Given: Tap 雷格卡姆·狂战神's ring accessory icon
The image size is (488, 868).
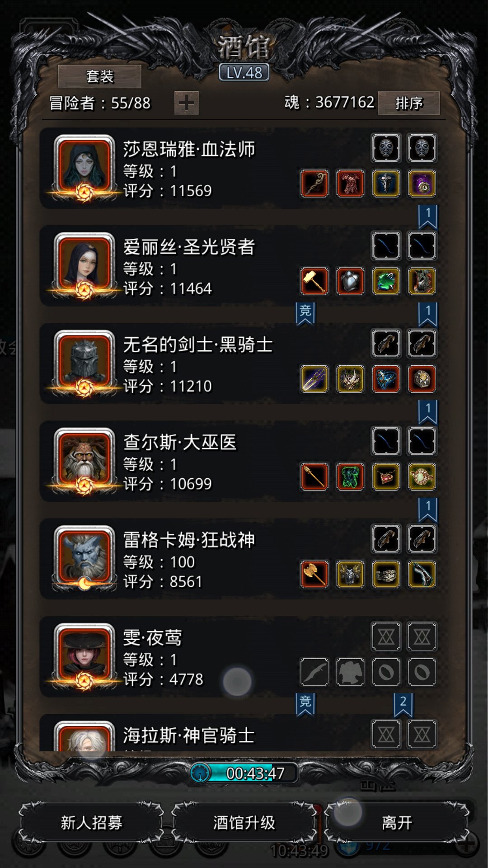Looking at the screenshot, I should click(x=386, y=574).
